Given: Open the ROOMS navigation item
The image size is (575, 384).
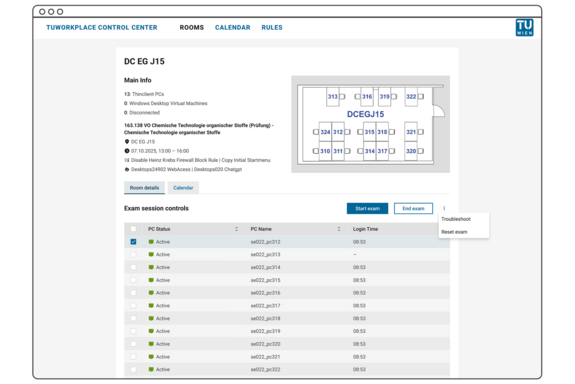Looking at the screenshot, I should coord(191,28).
